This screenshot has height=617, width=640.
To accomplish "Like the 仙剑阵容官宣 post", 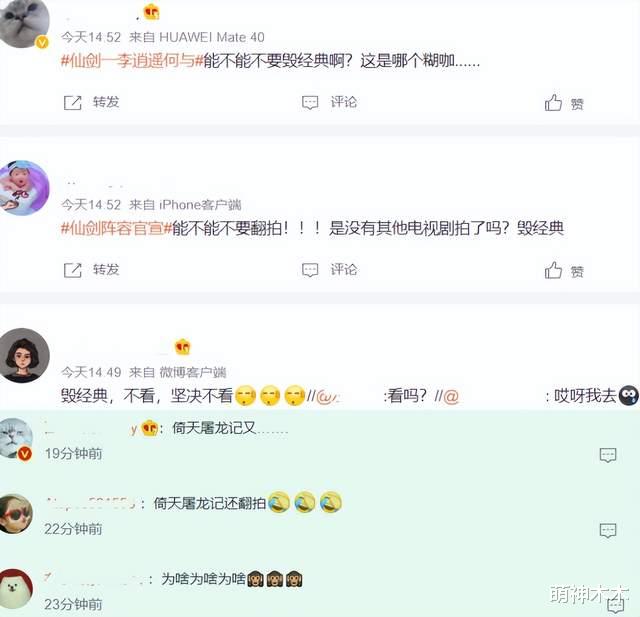I will pyautogui.click(x=553, y=270).
